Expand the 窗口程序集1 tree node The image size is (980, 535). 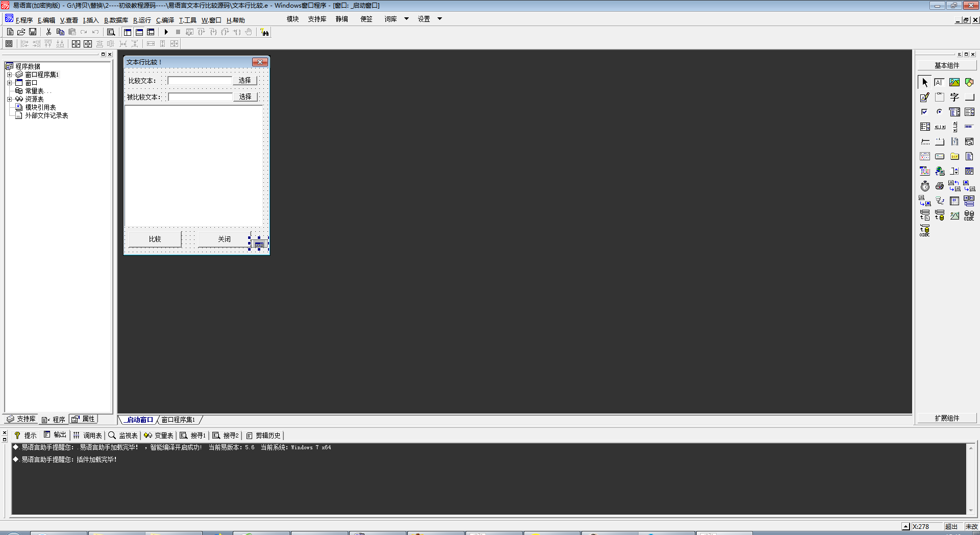coord(9,75)
